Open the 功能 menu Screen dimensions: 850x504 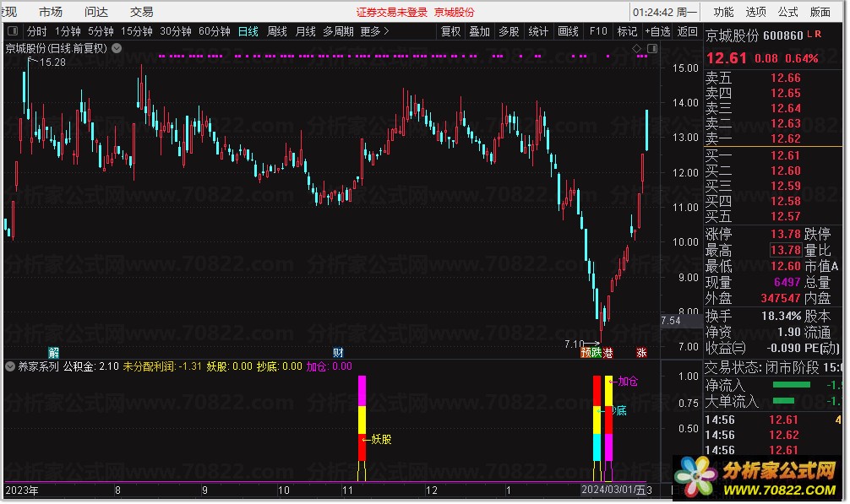(x=723, y=12)
